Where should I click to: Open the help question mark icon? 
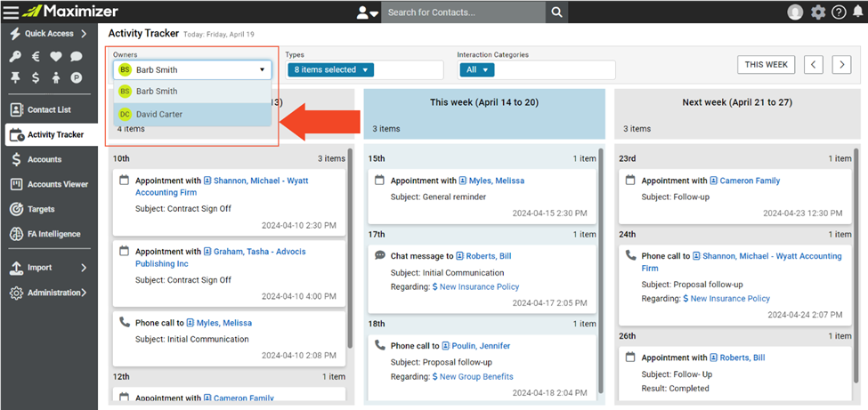coord(839,12)
